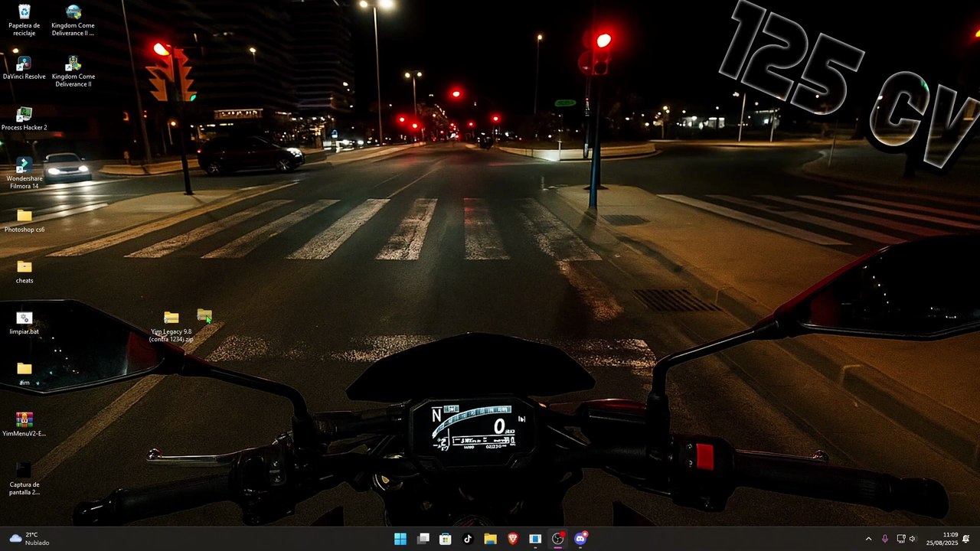Open the Windows Start menu
The width and height of the screenshot is (980, 551).
point(400,539)
